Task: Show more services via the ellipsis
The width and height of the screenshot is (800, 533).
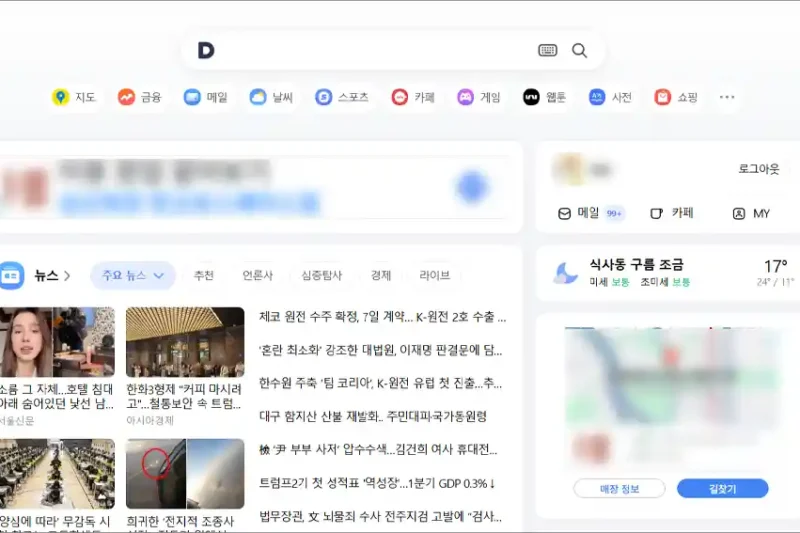Action: click(x=727, y=97)
